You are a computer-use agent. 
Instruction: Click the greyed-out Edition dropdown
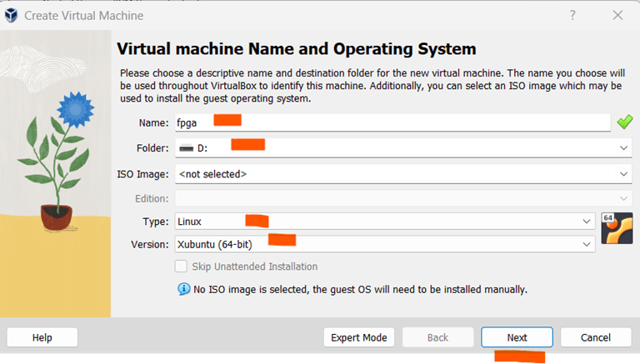click(402, 198)
